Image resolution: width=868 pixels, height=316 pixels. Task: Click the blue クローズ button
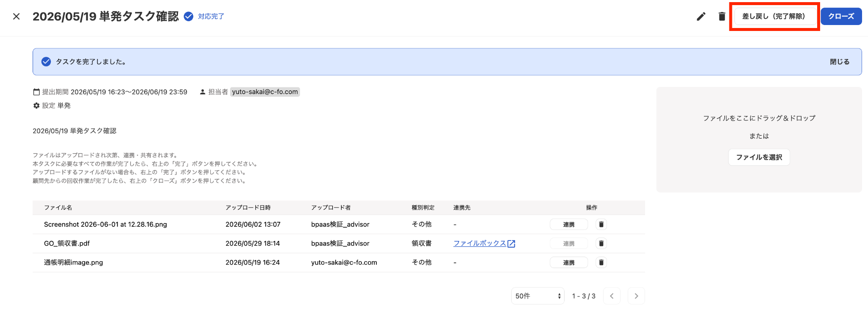point(841,17)
